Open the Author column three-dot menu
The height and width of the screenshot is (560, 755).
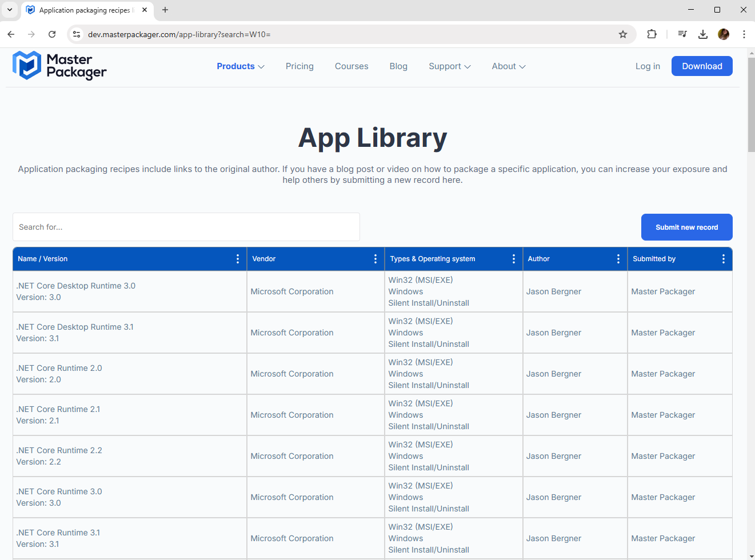618,259
